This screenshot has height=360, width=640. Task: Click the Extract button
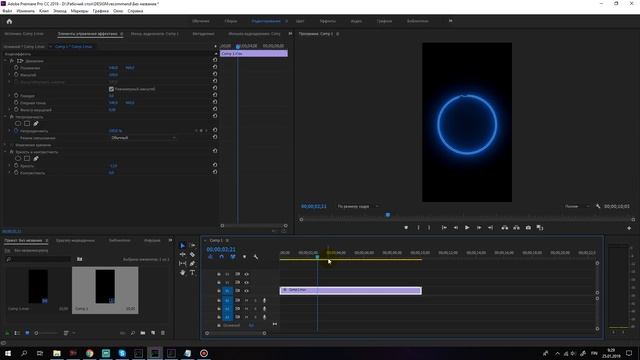pos(516,228)
